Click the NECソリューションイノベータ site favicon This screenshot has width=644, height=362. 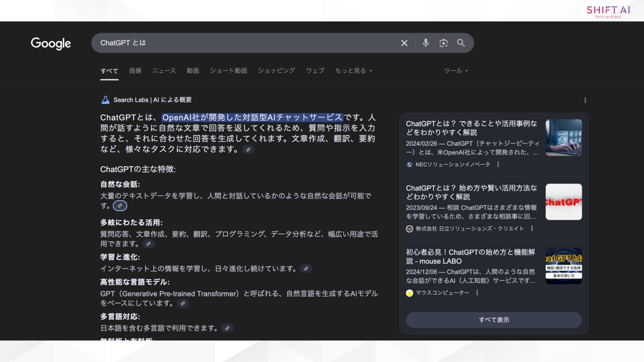pyautogui.click(x=409, y=165)
